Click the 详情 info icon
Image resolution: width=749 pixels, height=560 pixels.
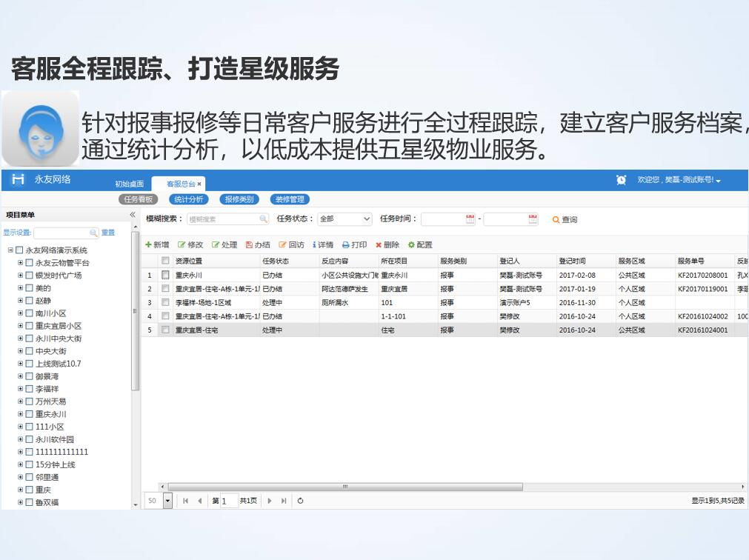(x=314, y=245)
